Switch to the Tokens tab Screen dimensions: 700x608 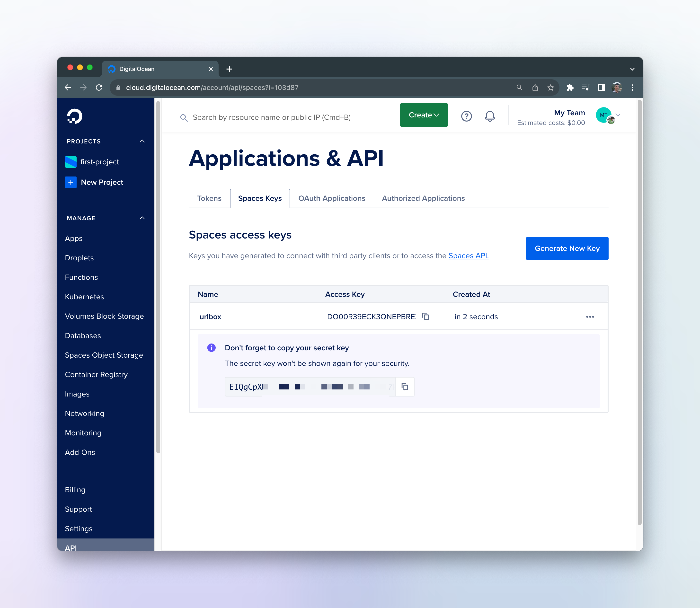[209, 198]
